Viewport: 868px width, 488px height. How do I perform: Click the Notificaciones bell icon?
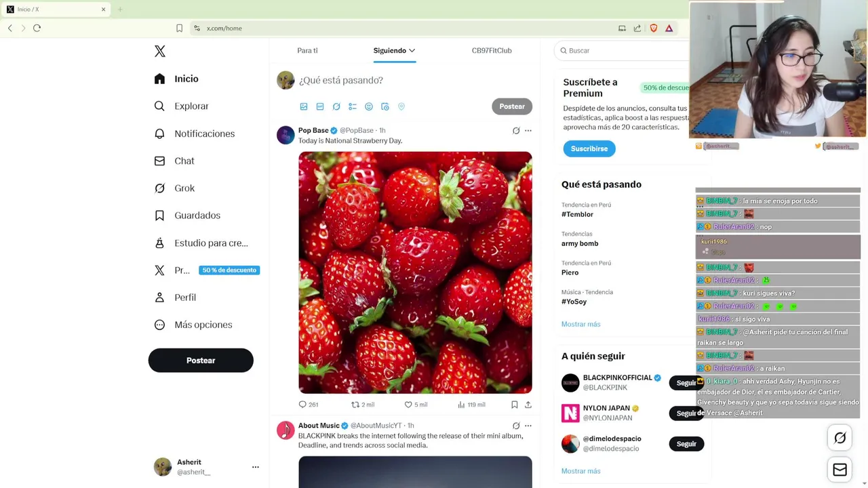pos(159,134)
